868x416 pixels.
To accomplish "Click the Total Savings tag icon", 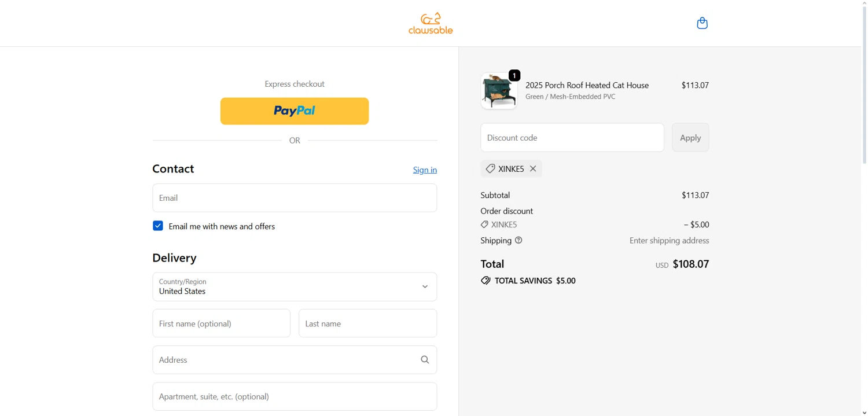I will 486,281.
